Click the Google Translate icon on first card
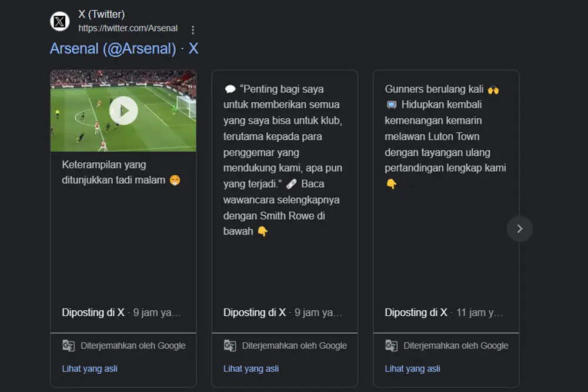The width and height of the screenshot is (588, 392). [69, 346]
